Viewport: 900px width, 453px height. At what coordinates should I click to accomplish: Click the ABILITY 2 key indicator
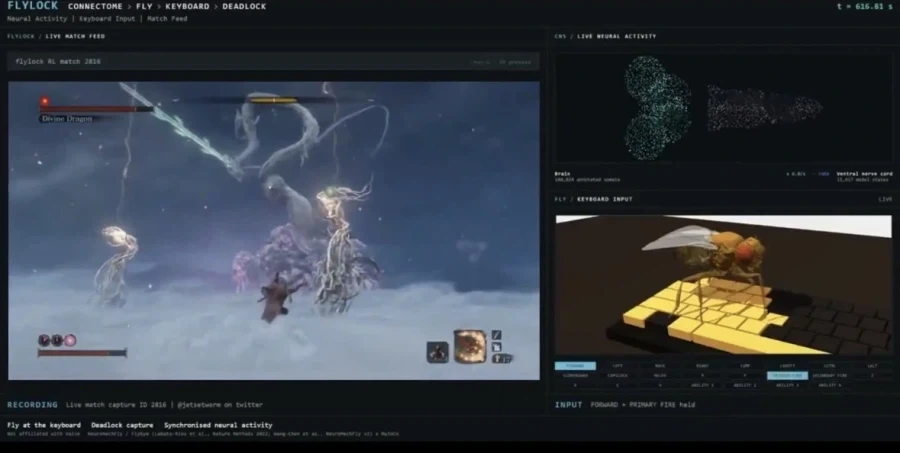(x=745, y=385)
